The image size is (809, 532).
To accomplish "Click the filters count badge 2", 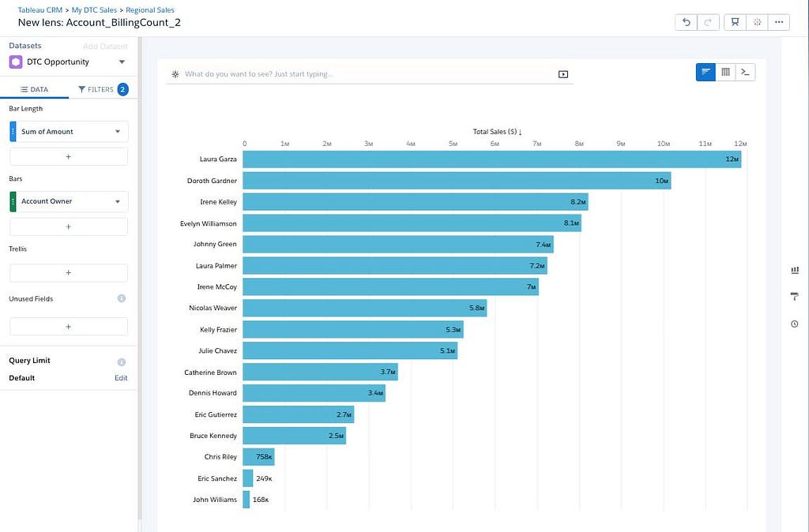I will (122, 89).
